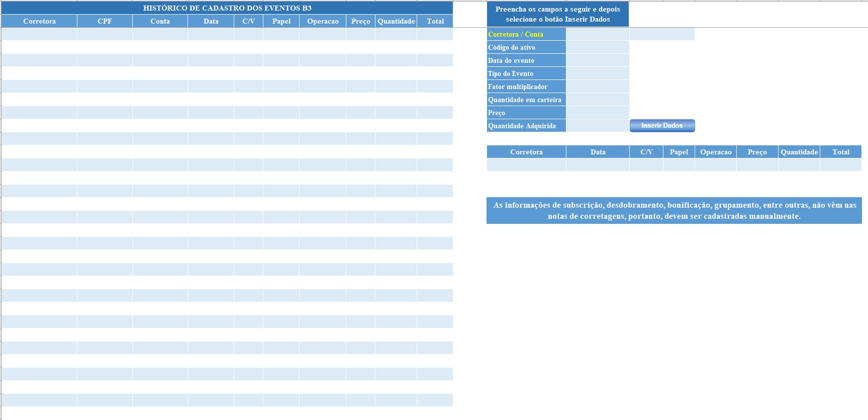868x420 pixels.
Task: Select the extra cell right of Corretora / Conta input
Action: pos(662,34)
